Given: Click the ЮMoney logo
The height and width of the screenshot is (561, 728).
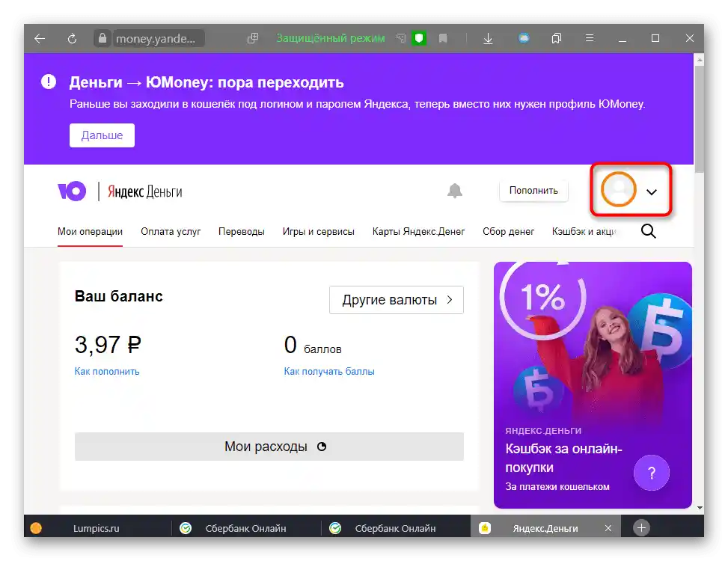Looking at the screenshot, I should click(72, 191).
